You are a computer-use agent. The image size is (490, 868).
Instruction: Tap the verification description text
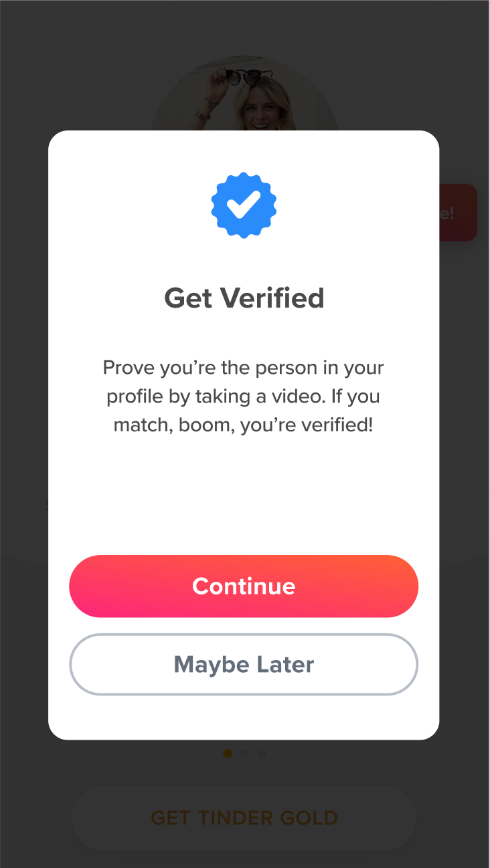(x=244, y=396)
